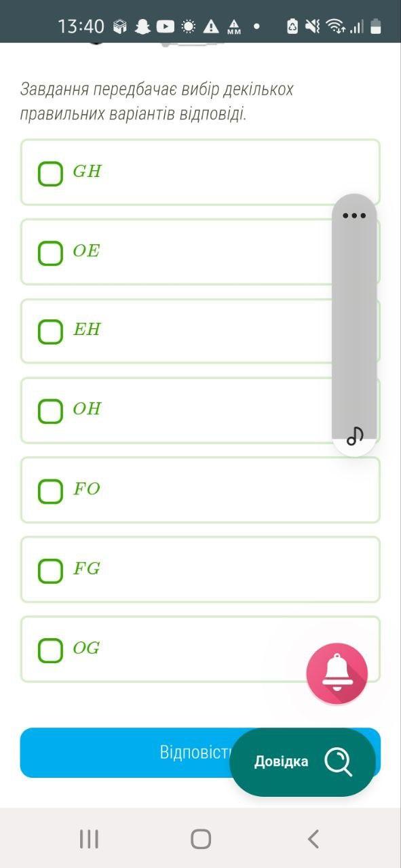
Task: Open the three-dots menu on floating panel
Action: tap(354, 216)
